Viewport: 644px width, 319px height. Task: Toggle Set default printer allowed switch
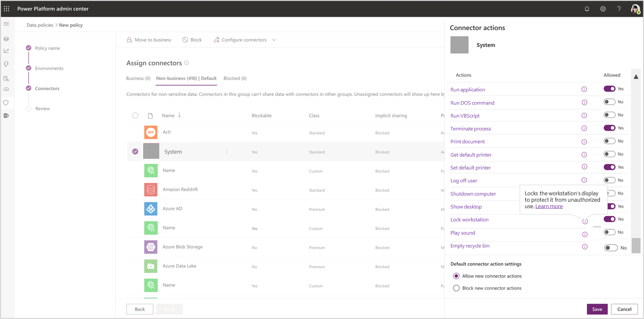coord(609,167)
